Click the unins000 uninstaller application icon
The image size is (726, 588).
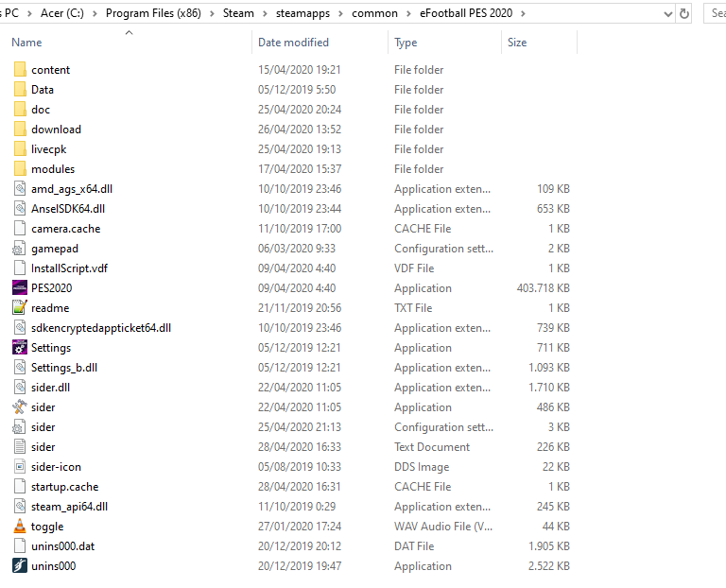tap(20, 565)
